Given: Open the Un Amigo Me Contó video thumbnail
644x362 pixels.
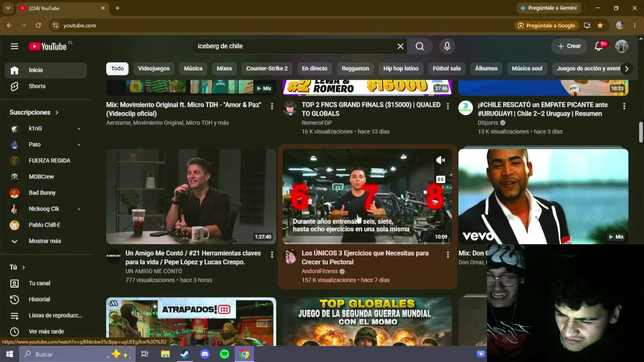Looking at the screenshot, I should coord(191,197).
